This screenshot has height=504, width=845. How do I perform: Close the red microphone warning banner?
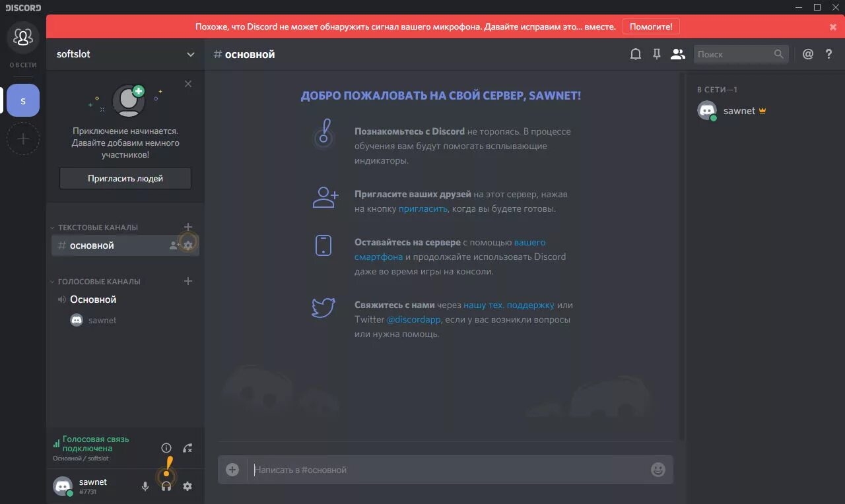[833, 27]
